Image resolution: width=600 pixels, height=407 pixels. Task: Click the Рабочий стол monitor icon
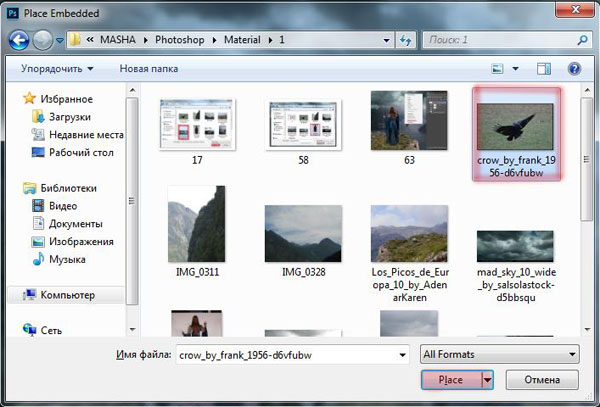click(x=38, y=152)
